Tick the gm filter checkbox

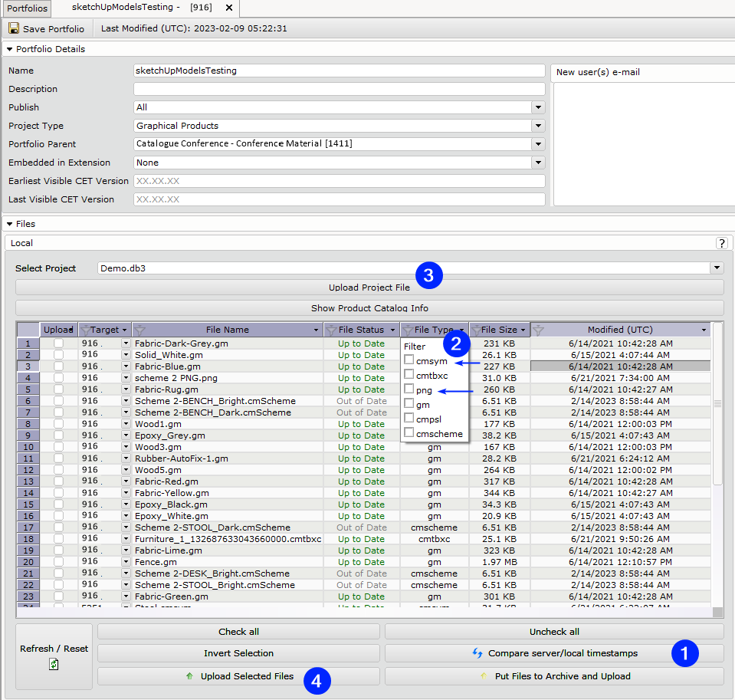(409, 403)
